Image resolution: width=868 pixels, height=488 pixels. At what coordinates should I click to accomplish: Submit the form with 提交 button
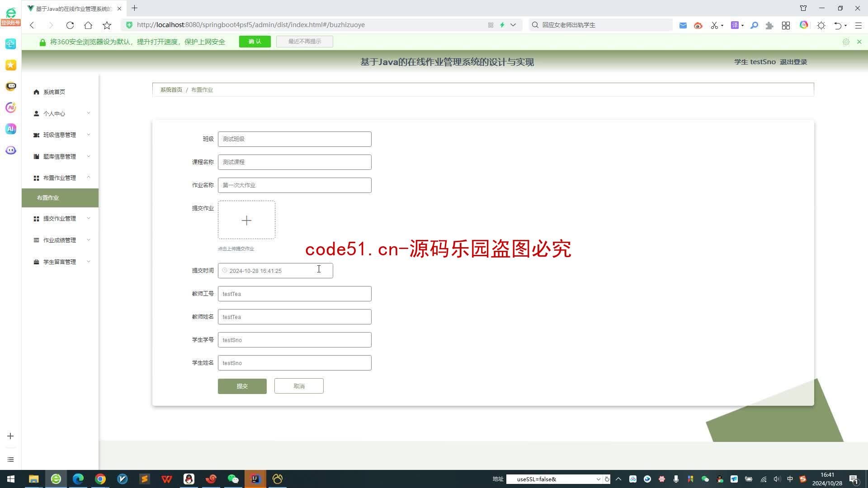coord(242,386)
